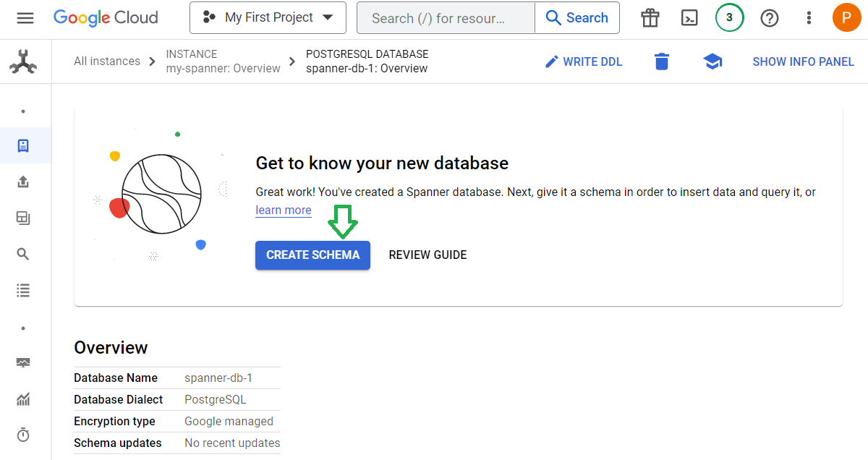Image resolution: width=868 pixels, height=460 pixels.
Task: Open the Spanner Studio layout sidebar icon
Action: click(23, 218)
